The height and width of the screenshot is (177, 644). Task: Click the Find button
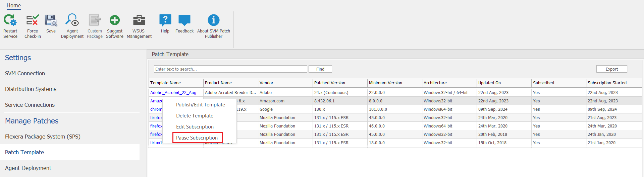point(320,69)
